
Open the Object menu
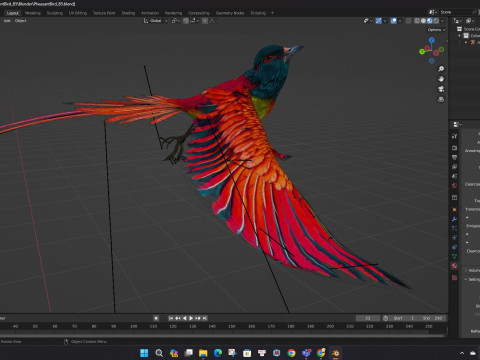[20, 21]
